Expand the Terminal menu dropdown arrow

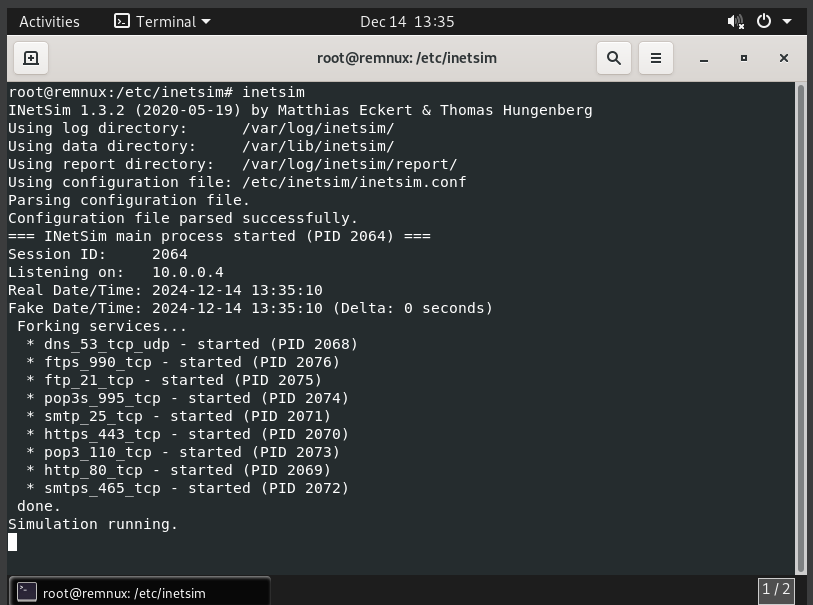click(x=206, y=21)
